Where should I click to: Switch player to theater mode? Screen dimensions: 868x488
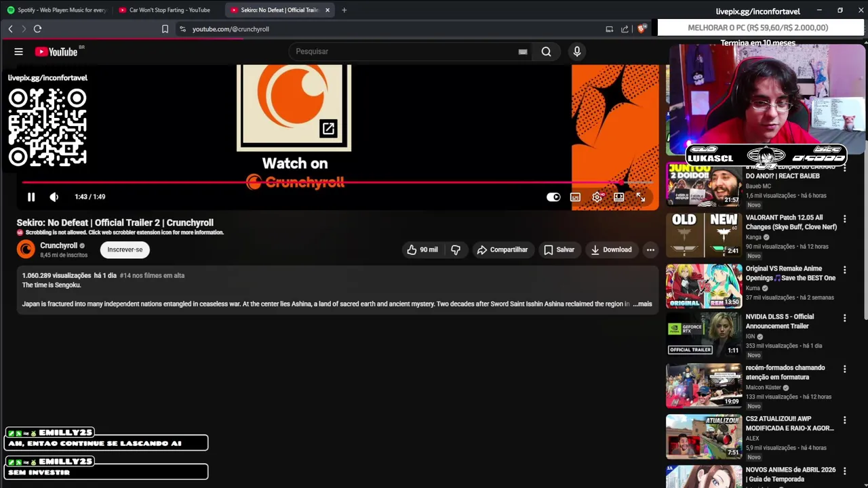(x=618, y=197)
